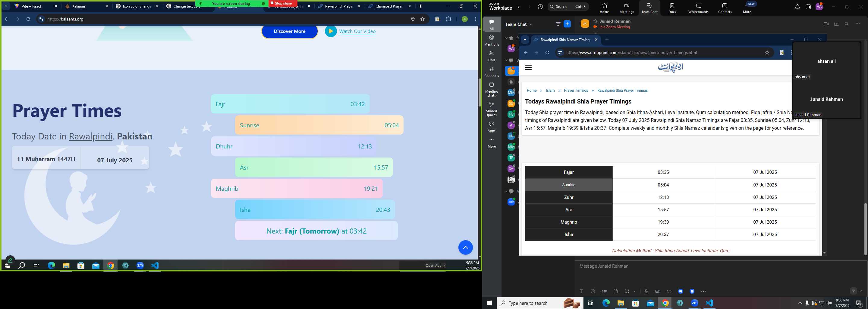This screenshot has height=309, width=868.
Task: Insert a code snippet in Zoom chat
Action: tap(669, 291)
